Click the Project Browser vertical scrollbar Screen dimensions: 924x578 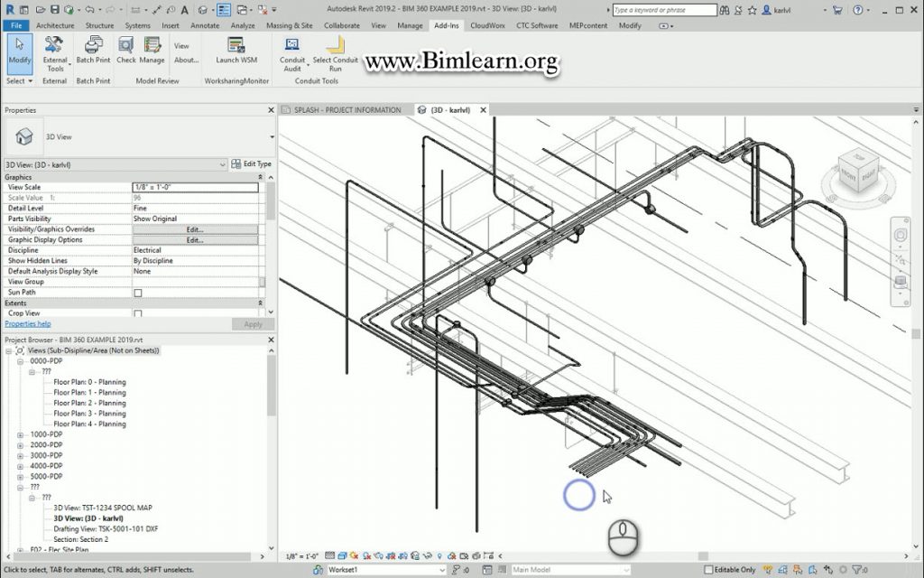point(271,385)
